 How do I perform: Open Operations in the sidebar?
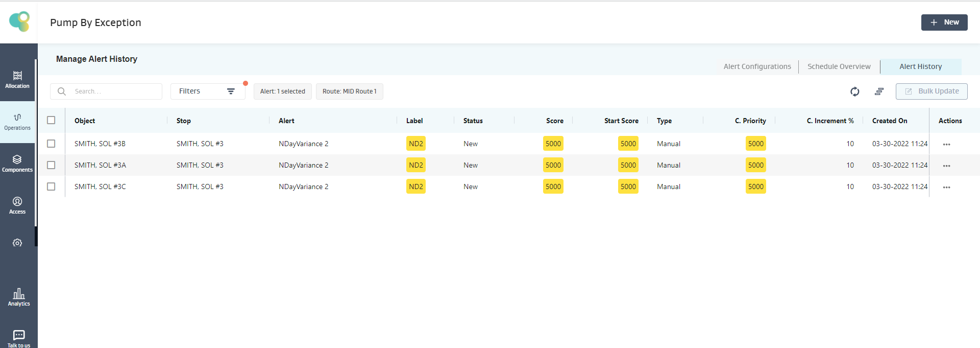point(17,122)
